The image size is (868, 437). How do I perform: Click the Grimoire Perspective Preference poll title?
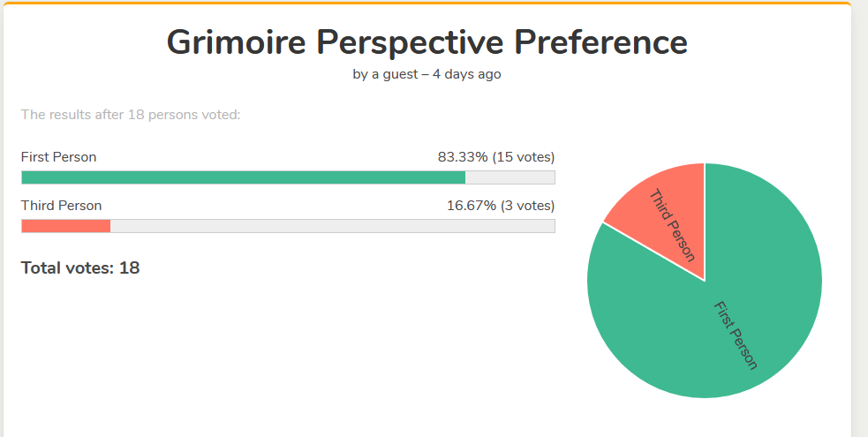pyautogui.click(x=426, y=41)
